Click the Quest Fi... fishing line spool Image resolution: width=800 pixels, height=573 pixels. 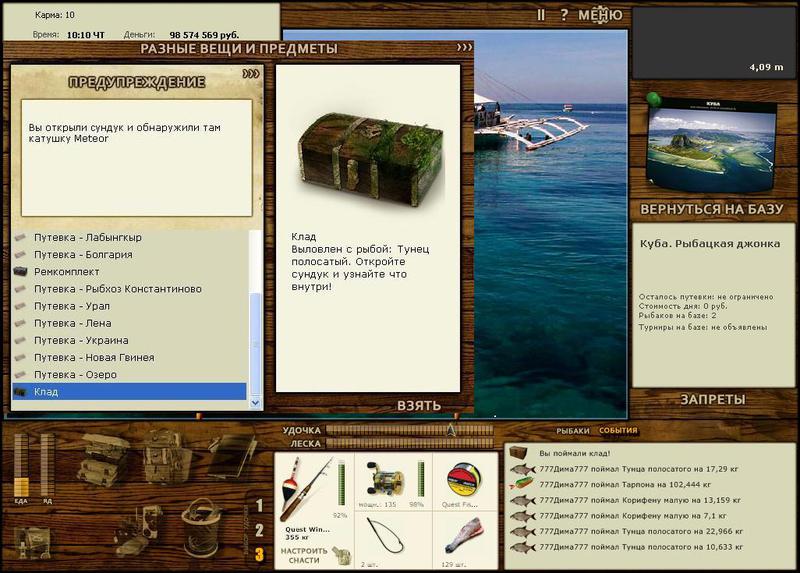[x=463, y=481]
